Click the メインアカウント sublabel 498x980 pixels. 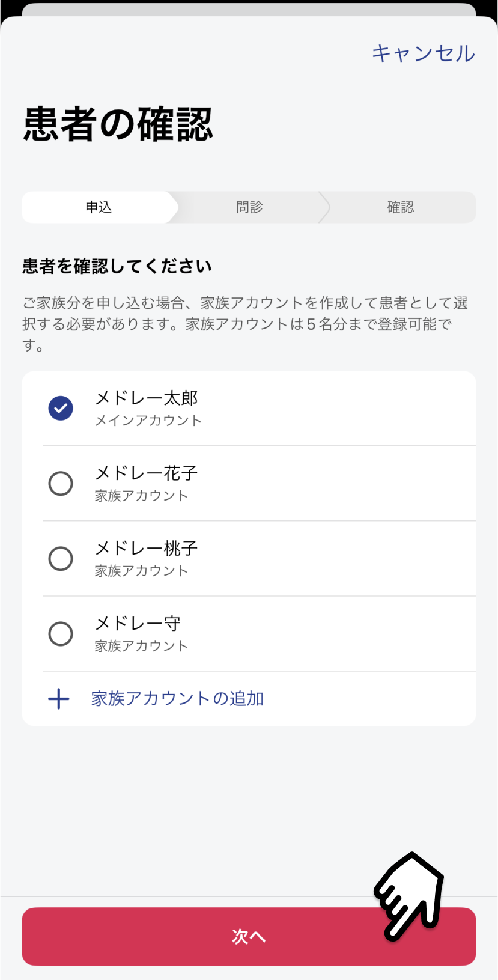(148, 421)
